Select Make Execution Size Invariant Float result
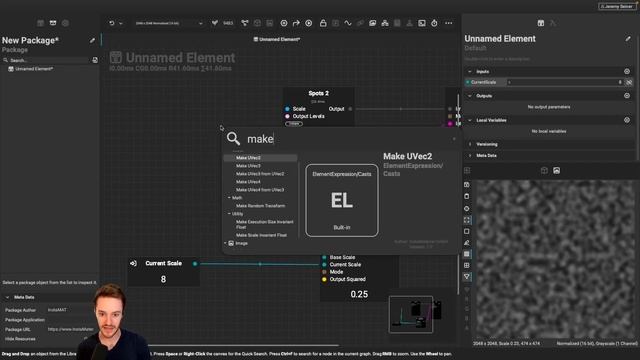The height and width of the screenshot is (360, 640). pyautogui.click(x=264, y=224)
